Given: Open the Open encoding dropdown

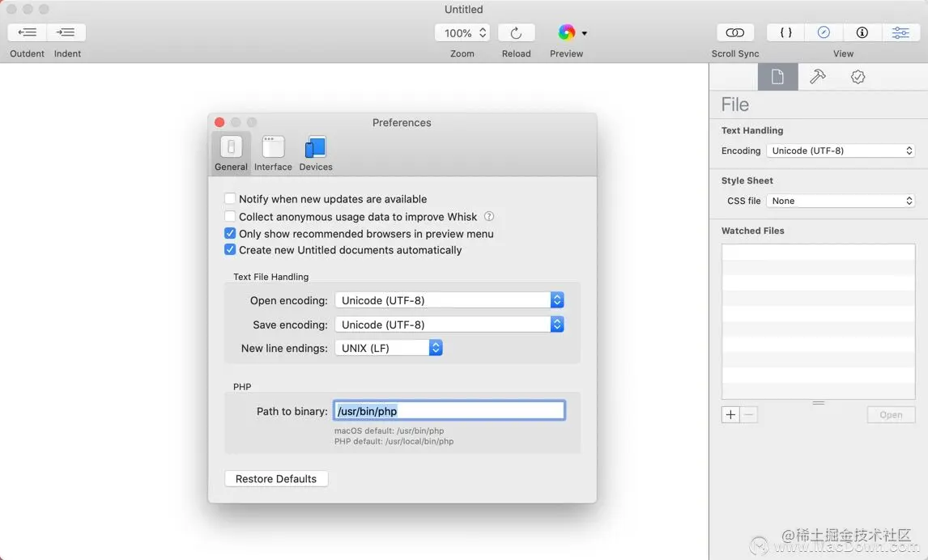Looking at the screenshot, I should coord(449,300).
